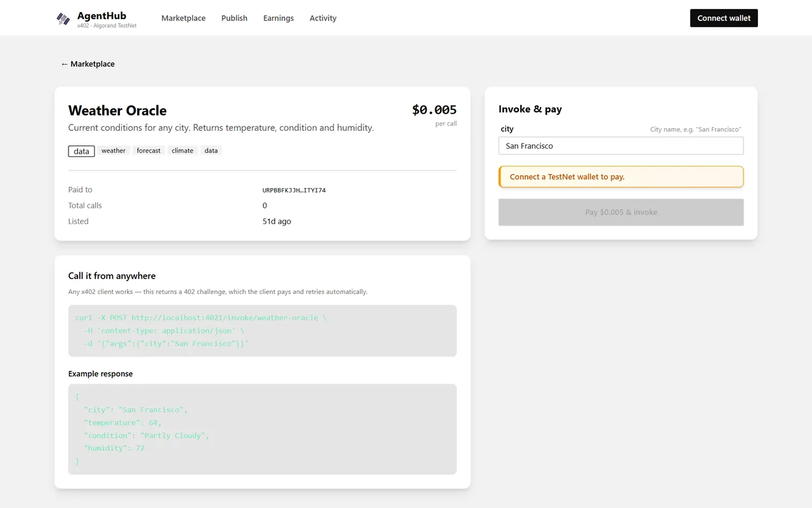
Task: Select the forecast tag
Action: click(148, 151)
